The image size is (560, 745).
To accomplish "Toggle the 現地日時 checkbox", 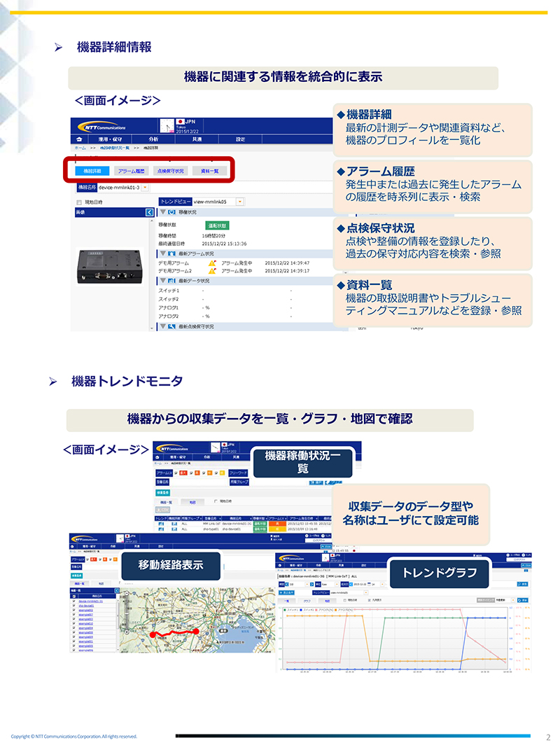I will [x=79, y=202].
